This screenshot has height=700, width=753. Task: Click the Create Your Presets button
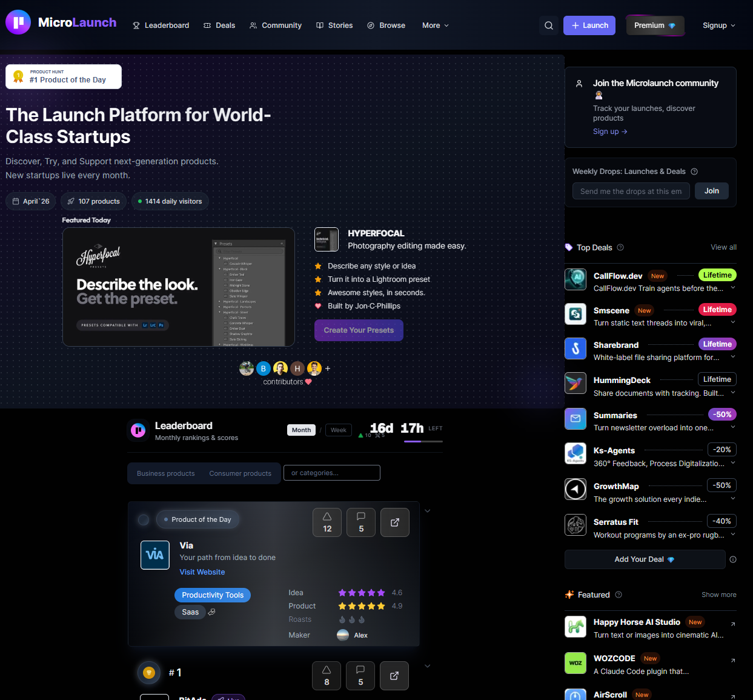(359, 330)
